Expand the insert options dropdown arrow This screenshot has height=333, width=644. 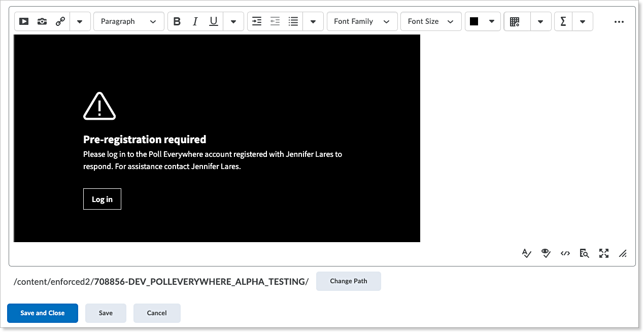click(80, 22)
